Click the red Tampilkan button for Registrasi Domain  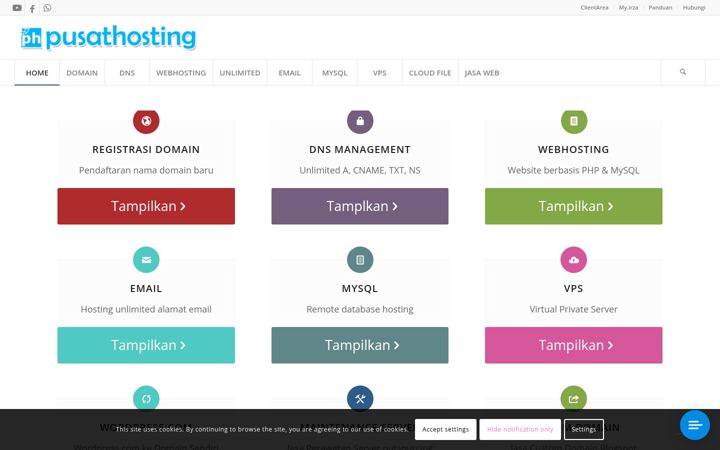click(x=146, y=206)
